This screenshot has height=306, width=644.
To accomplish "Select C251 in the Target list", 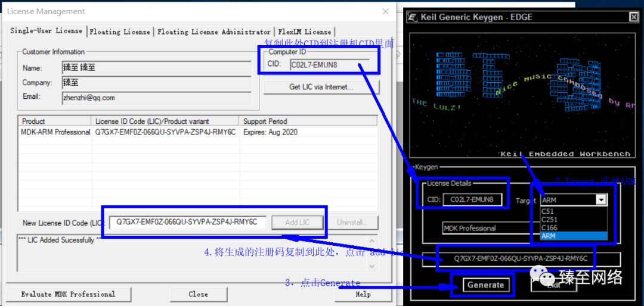I will point(574,220).
